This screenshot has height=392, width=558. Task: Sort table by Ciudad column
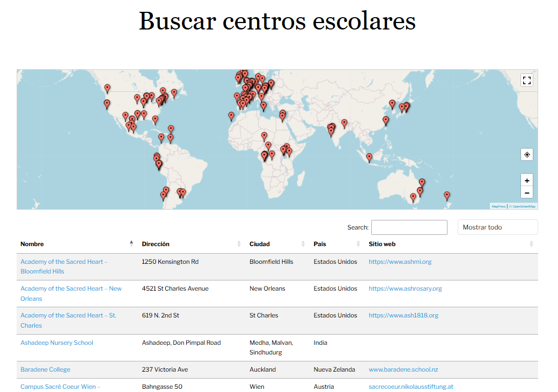coord(260,244)
